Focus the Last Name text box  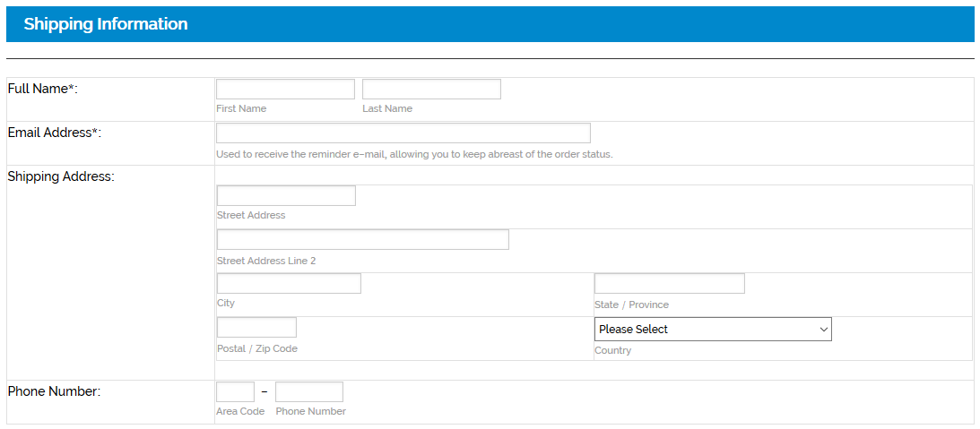click(x=431, y=90)
